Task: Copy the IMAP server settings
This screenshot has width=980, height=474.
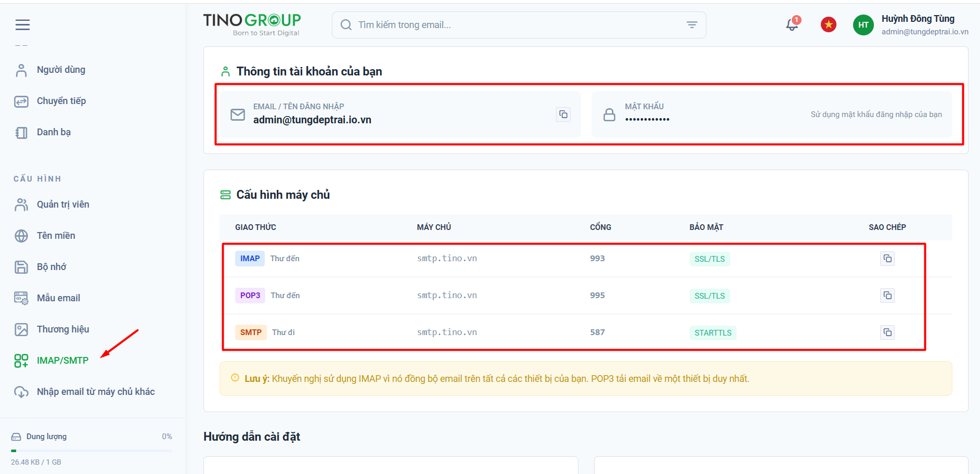Action: [887, 258]
